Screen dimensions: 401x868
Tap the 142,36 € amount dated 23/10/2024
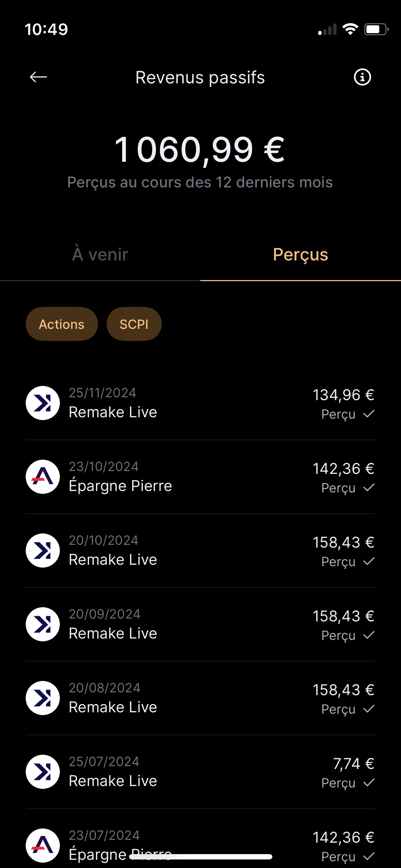[x=343, y=469]
